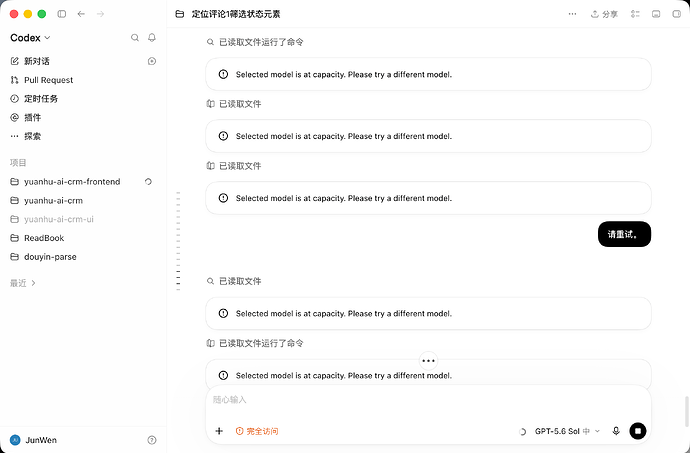Screen dimensions: 690x453
Task: Stop generation with the black stop button
Action: click(638, 431)
